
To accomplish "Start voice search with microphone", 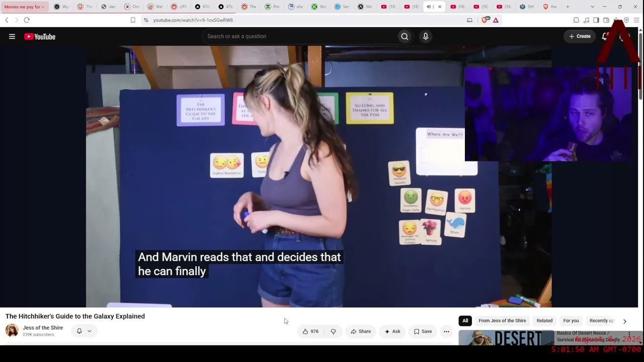I will (x=426, y=36).
